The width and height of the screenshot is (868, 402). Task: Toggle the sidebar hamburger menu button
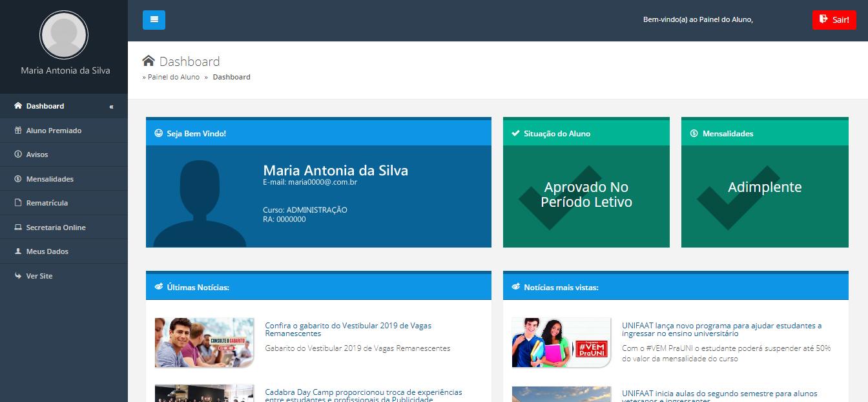click(x=154, y=20)
